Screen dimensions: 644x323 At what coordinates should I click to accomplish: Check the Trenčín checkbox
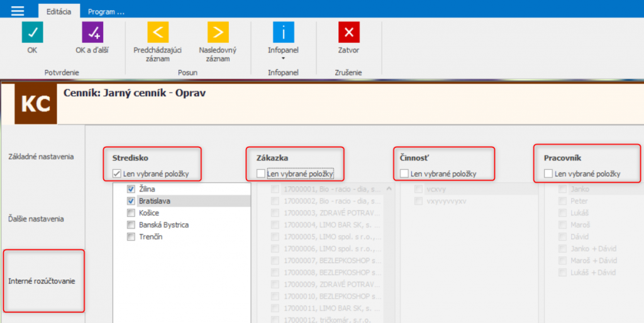[131, 237]
